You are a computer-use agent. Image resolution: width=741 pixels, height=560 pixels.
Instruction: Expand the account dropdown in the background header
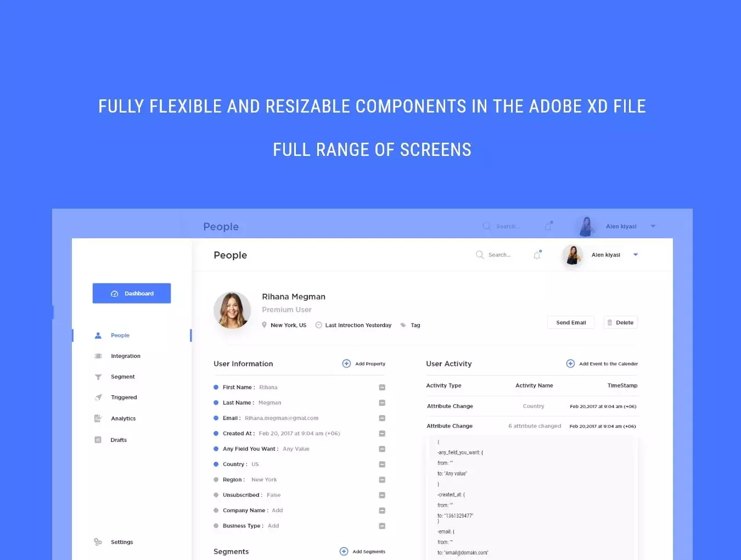(653, 226)
